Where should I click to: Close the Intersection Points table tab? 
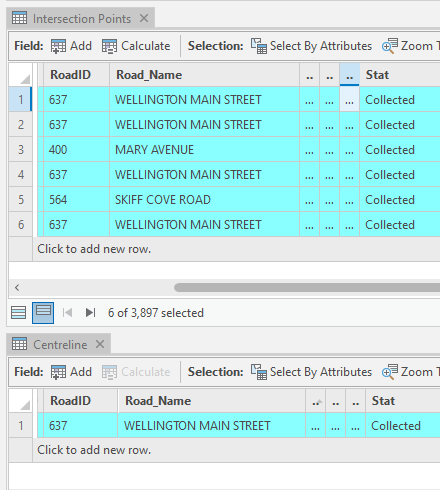click(144, 18)
